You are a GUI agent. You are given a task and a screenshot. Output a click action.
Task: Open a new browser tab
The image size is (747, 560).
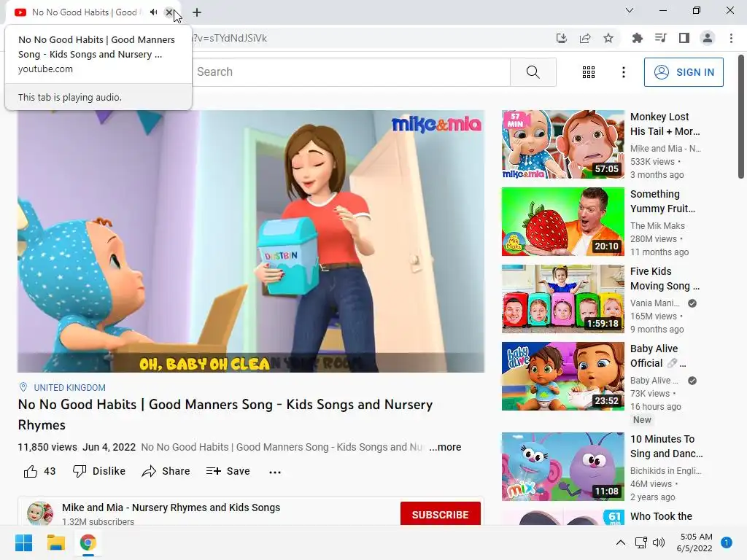tap(197, 13)
